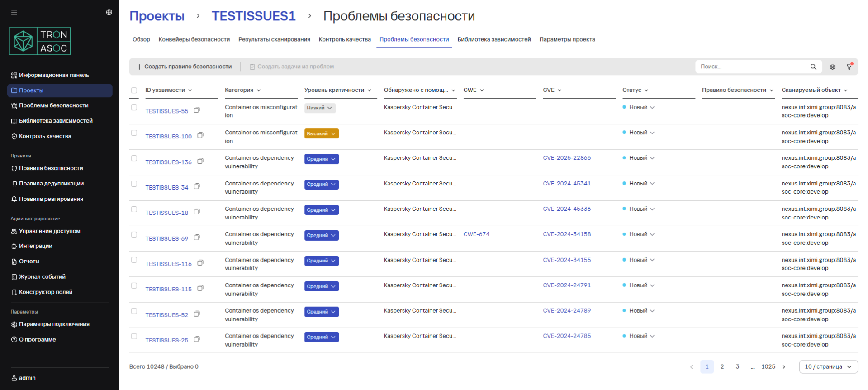Open the 10 / страница page size dropdown
This screenshot has height=390, width=868.
pyautogui.click(x=828, y=367)
